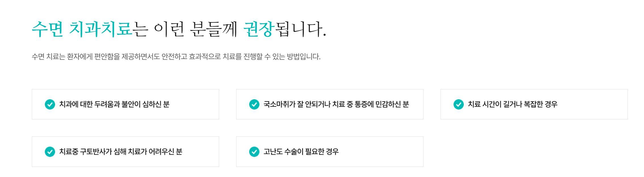This screenshot has width=644, height=177.
Task: Click the check icon for 치료 시간이 길거나 복잡한 경우
Action: [x=458, y=104]
